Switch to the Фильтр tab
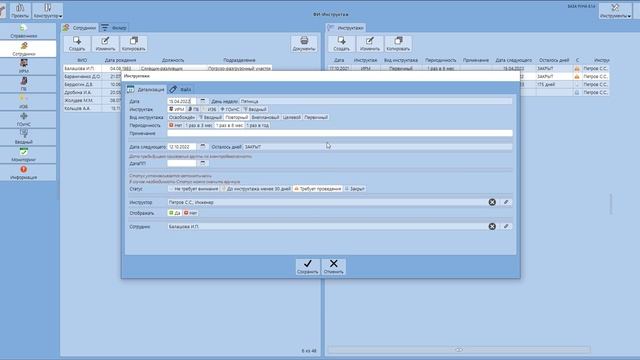 tap(114, 28)
